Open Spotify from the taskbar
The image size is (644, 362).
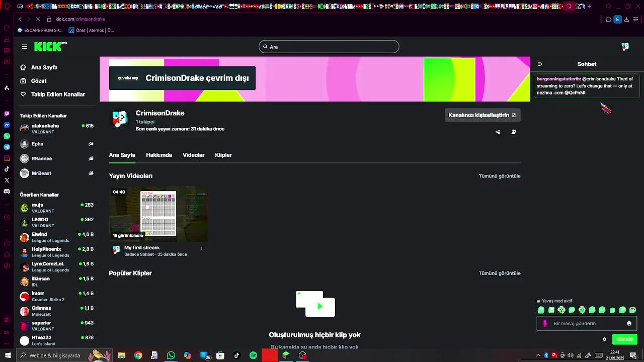pos(253,355)
